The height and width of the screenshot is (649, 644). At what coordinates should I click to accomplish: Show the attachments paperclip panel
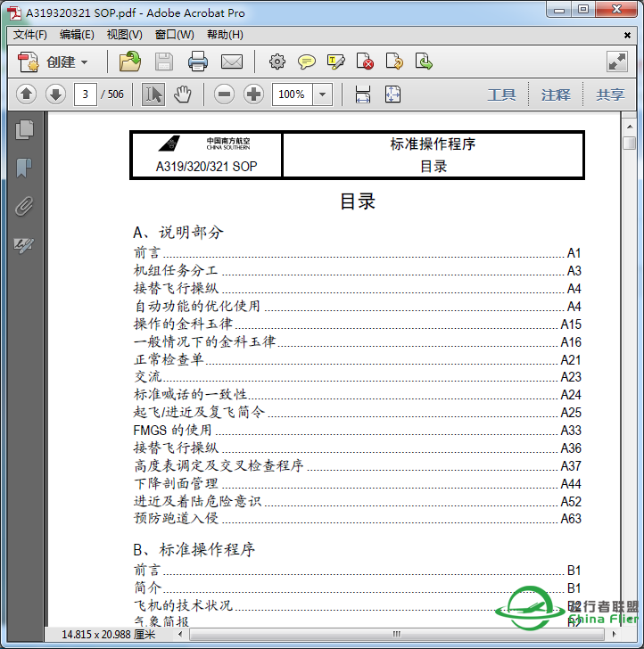[x=24, y=206]
